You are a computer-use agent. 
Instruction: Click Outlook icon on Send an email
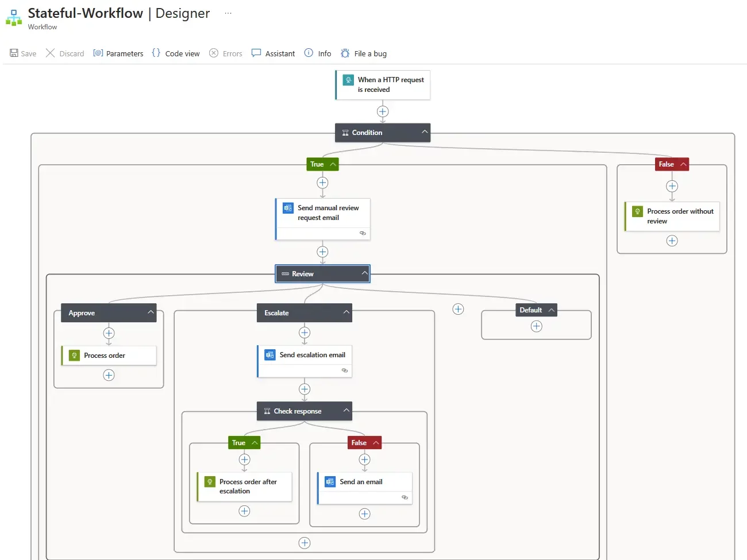pos(330,482)
